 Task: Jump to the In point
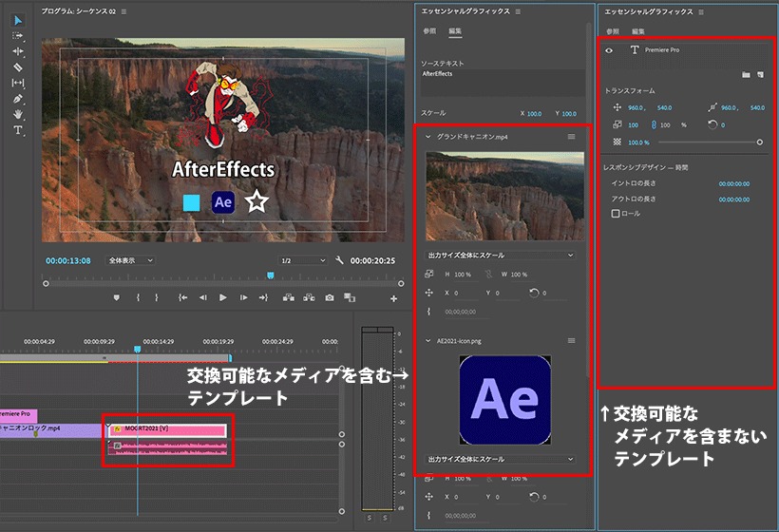tap(182, 297)
